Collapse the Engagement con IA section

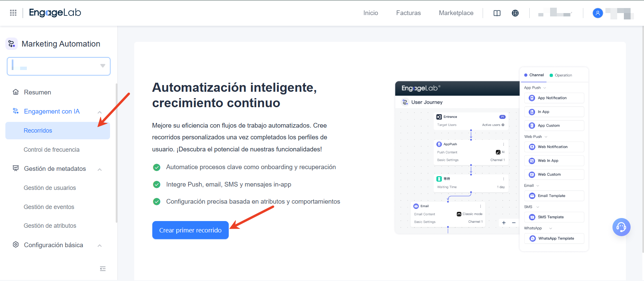pos(100,112)
